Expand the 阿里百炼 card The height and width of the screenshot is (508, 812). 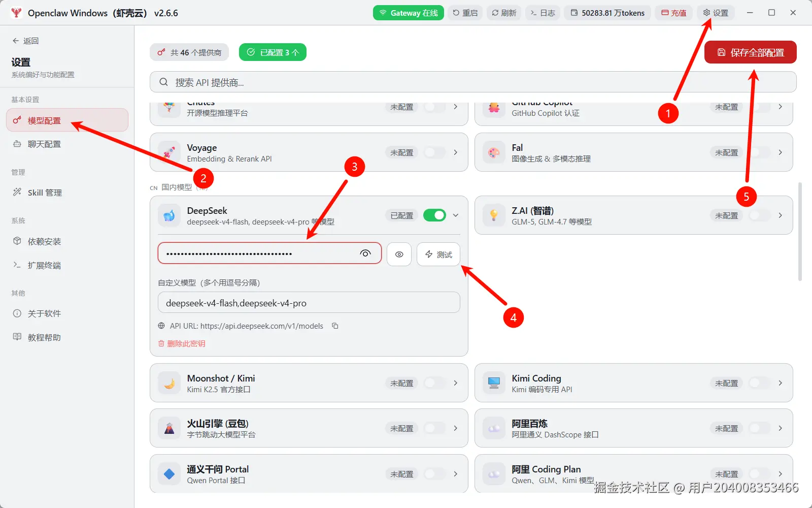[x=781, y=428]
